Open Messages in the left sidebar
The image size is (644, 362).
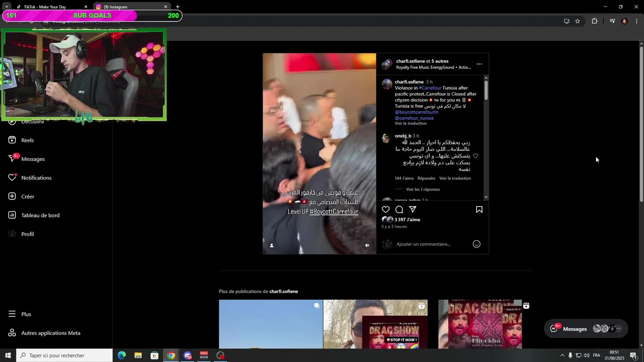27,159
